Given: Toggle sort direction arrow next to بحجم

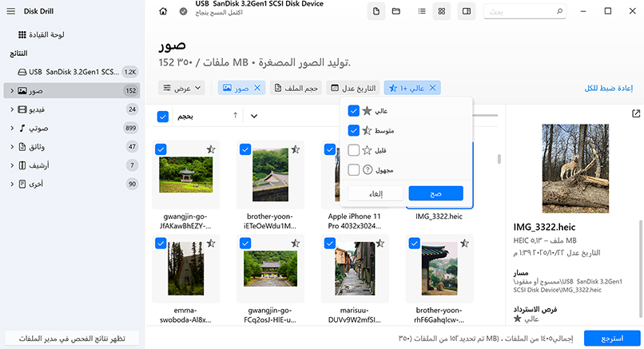Looking at the screenshot, I should (x=236, y=116).
